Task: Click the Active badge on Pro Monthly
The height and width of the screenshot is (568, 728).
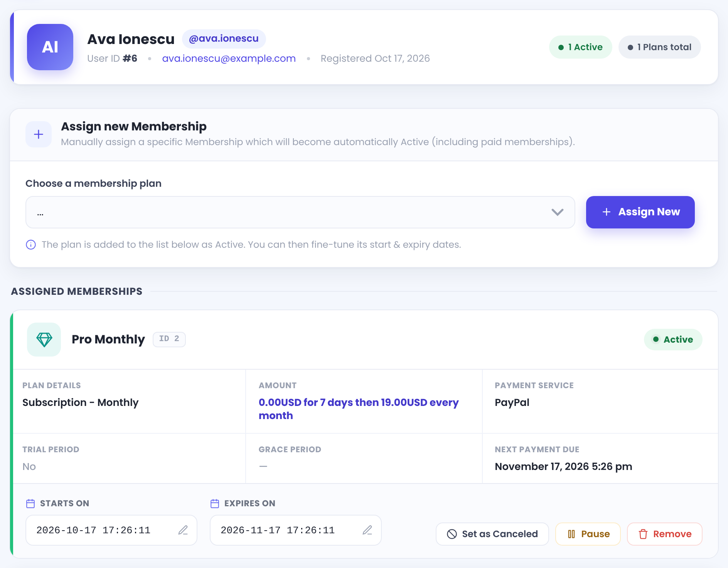Action: tap(673, 340)
